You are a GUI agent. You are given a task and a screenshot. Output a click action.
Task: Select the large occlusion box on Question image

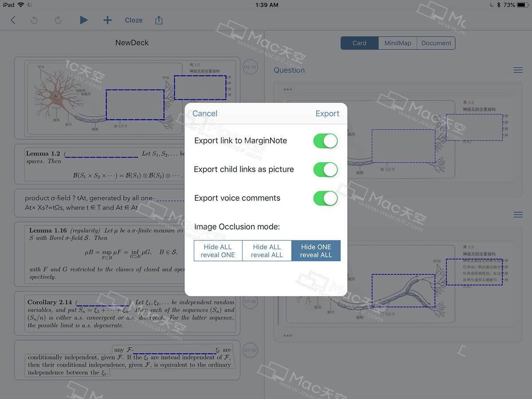(x=403, y=146)
